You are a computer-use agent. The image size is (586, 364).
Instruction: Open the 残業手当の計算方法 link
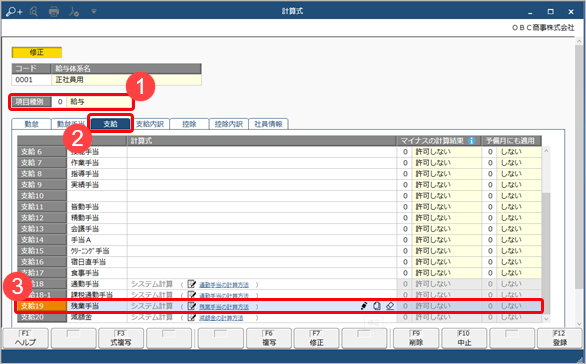point(224,307)
